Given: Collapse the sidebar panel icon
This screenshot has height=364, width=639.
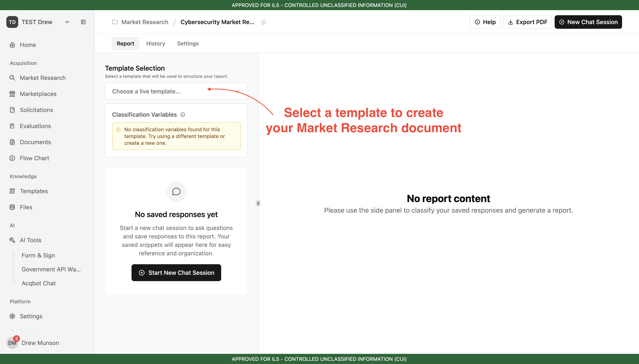Looking at the screenshot, I should (83, 22).
